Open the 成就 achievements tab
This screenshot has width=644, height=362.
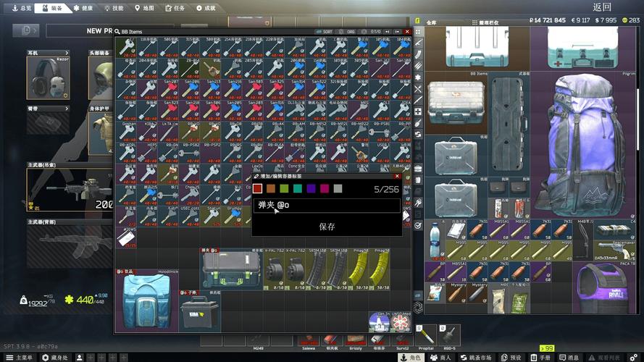tap(206, 8)
